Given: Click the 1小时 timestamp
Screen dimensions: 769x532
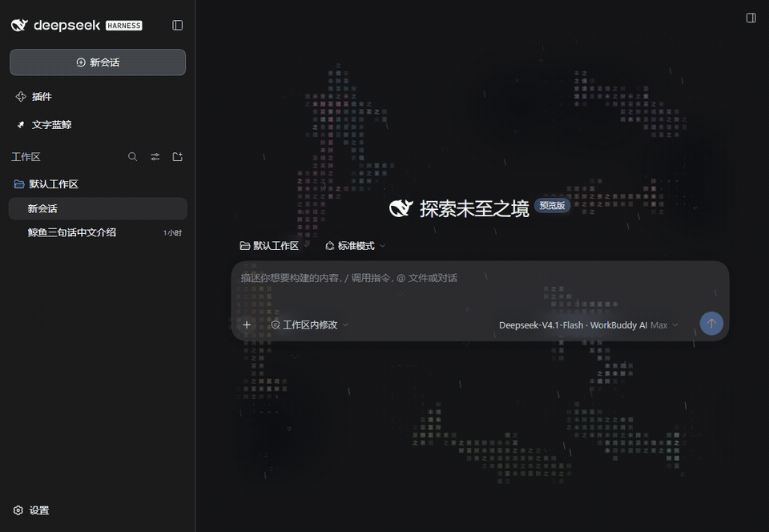Looking at the screenshot, I should [x=173, y=233].
